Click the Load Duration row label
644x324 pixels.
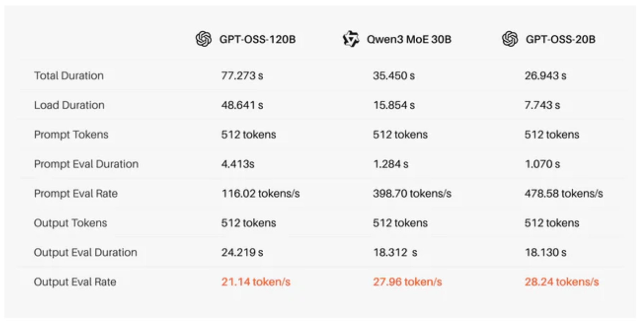click(69, 105)
